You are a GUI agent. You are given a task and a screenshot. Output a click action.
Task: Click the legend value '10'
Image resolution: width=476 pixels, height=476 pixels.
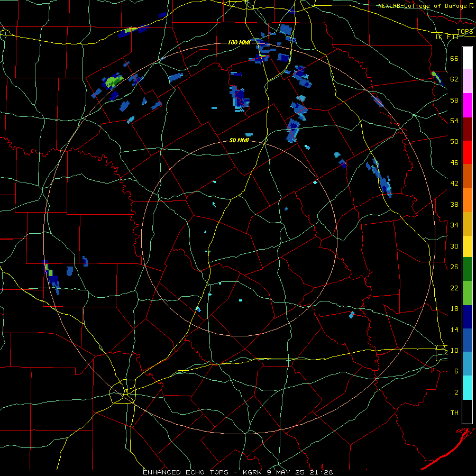point(454,351)
